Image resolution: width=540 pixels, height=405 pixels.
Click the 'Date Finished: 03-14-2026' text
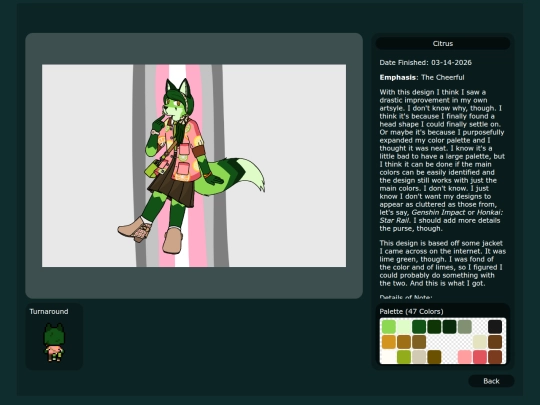pyautogui.click(x=425, y=63)
